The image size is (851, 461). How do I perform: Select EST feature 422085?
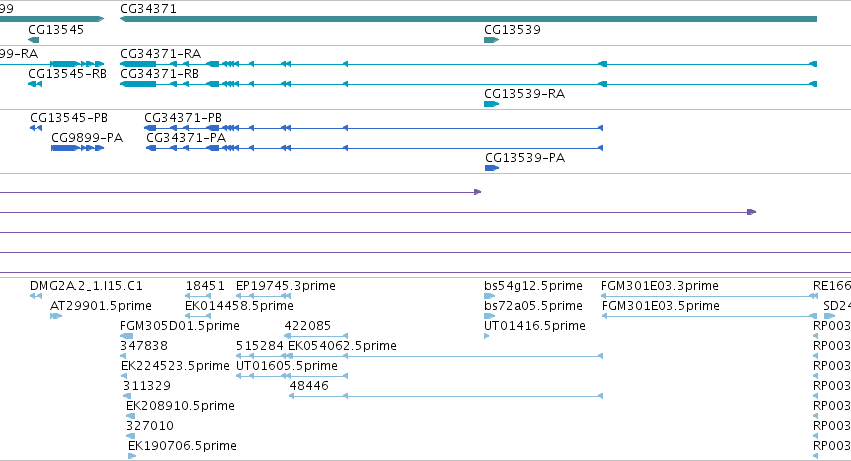pos(308,326)
